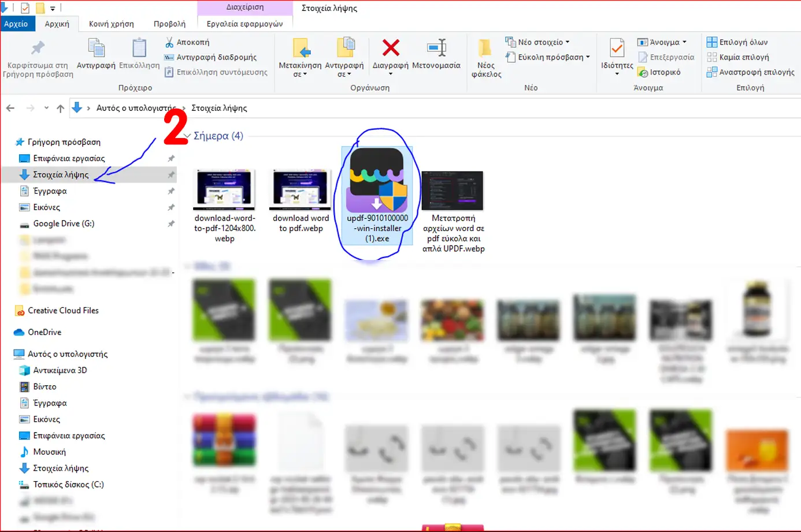Click the Rename (Μετονομασία) icon
This screenshot has width=801, height=532.
pos(436,49)
